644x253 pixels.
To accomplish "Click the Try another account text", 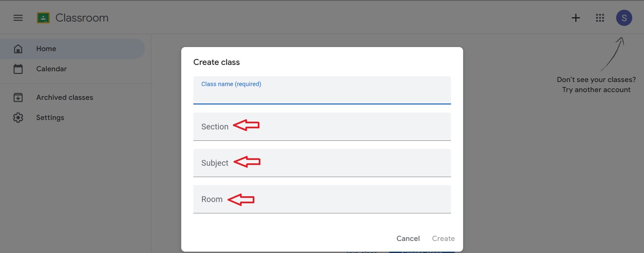I will point(596,89).
